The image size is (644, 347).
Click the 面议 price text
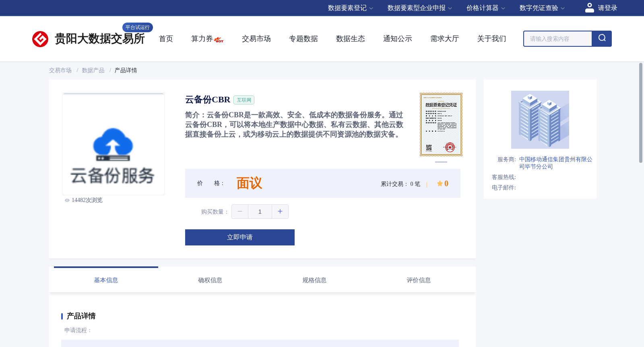(249, 183)
